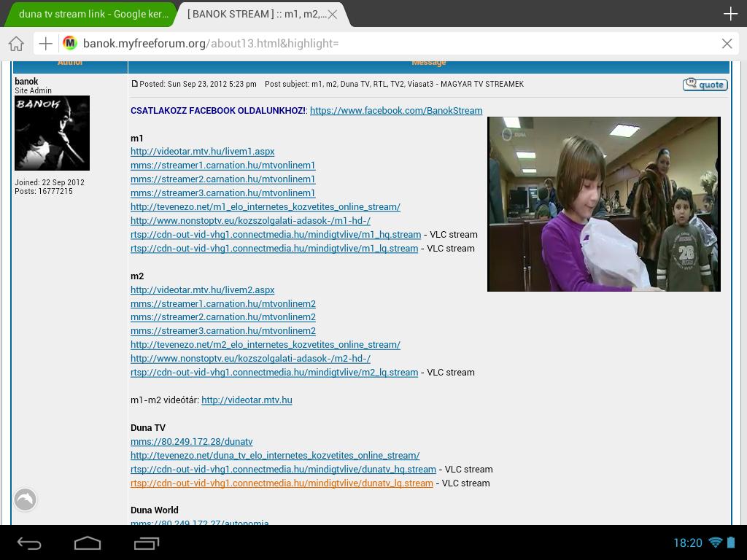The height and width of the screenshot is (560, 747).
Task: Open a new tab with plus icon
Action: [730, 14]
